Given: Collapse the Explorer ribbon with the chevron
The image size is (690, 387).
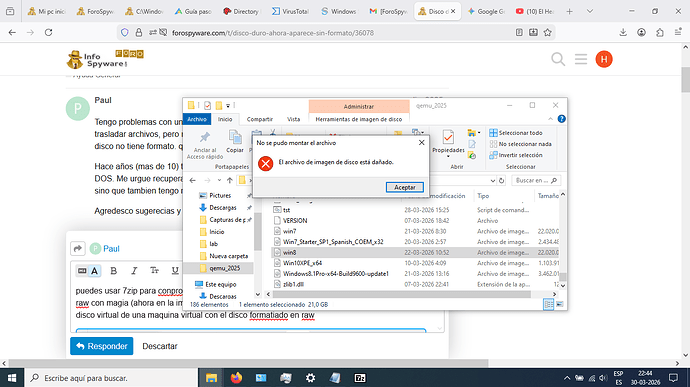Looking at the screenshot, I should click(x=550, y=119).
